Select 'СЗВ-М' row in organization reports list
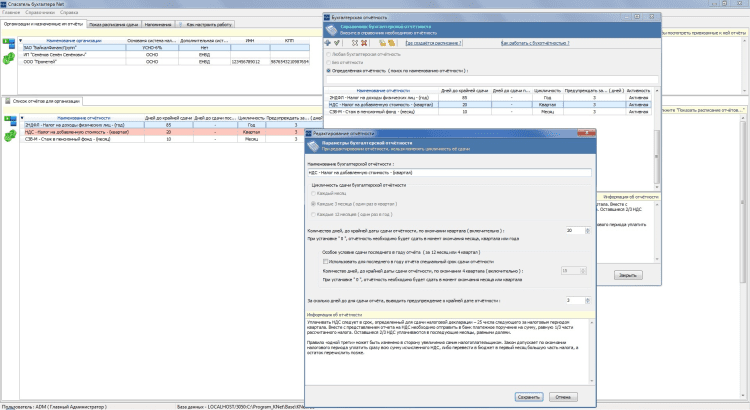The width and height of the screenshot is (750, 410). click(x=163, y=139)
